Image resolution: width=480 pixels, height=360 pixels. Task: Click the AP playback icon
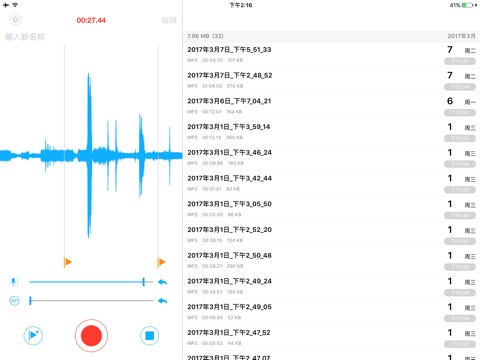14,301
